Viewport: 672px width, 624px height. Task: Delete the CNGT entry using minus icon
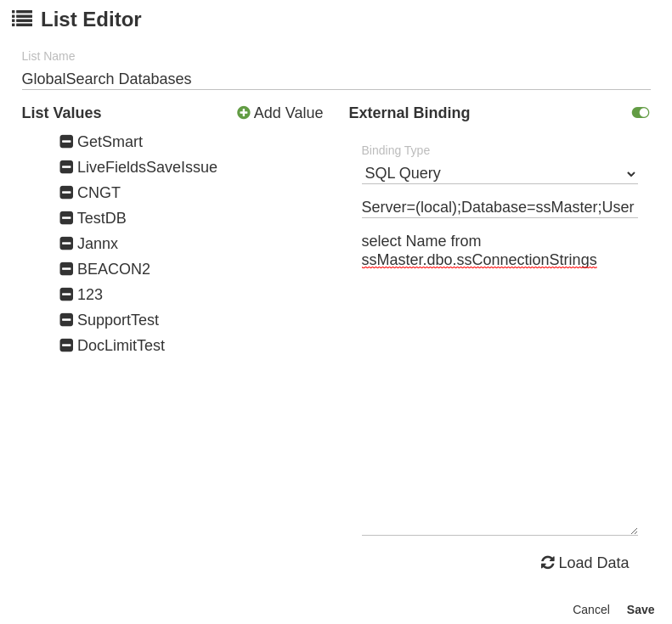[66, 193]
